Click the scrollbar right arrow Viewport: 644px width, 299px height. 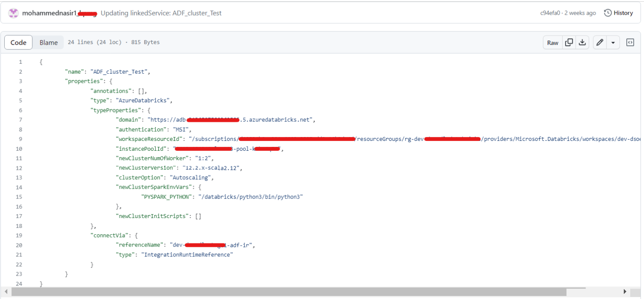tap(625, 292)
